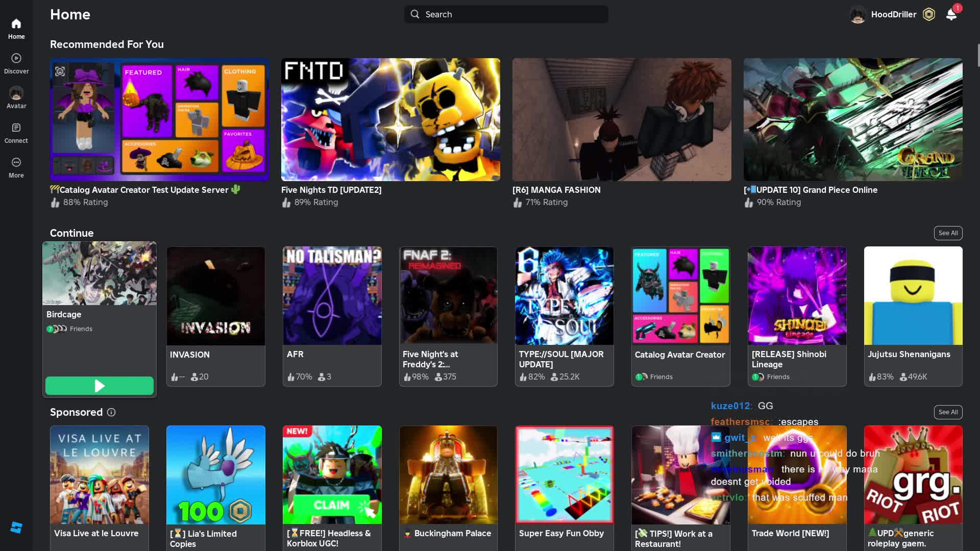Click See All for Sponsored section
Image resolution: width=980 pixels, height=551 pixels.
point(948,412)
